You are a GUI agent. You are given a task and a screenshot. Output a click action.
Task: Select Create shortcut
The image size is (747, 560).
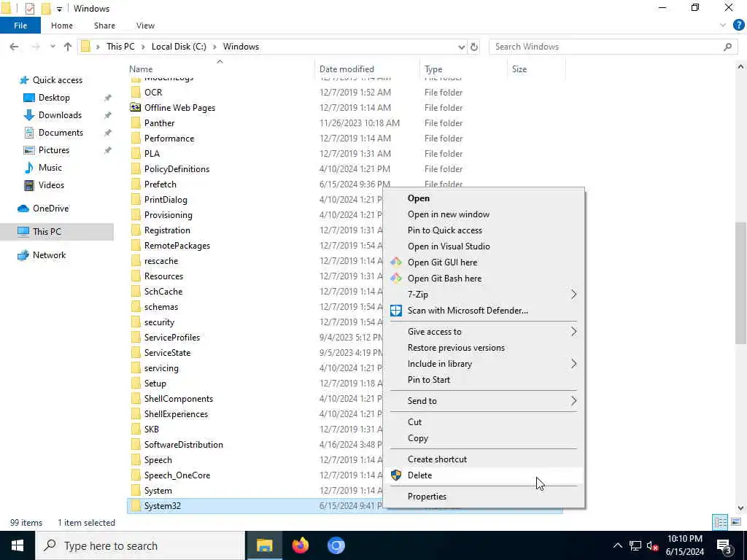485,459
